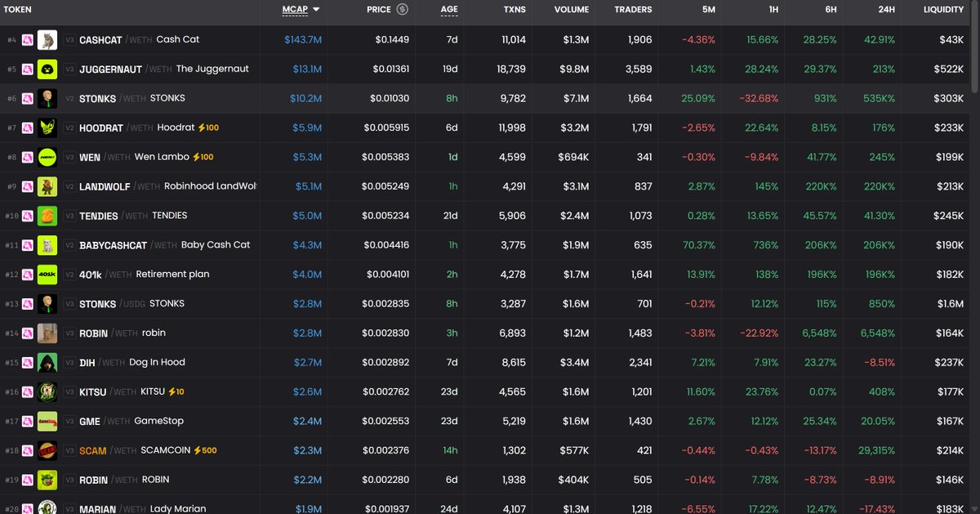This screenshot has width=980, height=514.
Task: Click the lightning boost 100 badge on Wen Lambo
Action: click(203, 157)
